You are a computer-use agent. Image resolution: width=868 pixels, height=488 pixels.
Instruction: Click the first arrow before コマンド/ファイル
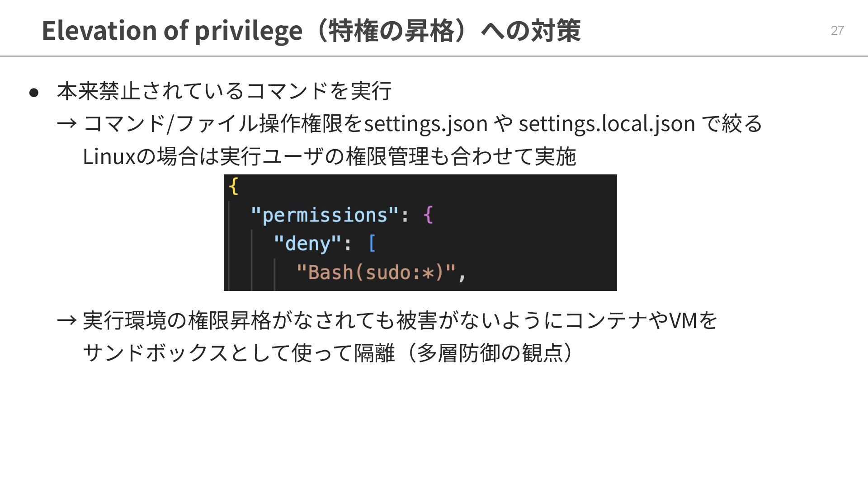point(67,123)
